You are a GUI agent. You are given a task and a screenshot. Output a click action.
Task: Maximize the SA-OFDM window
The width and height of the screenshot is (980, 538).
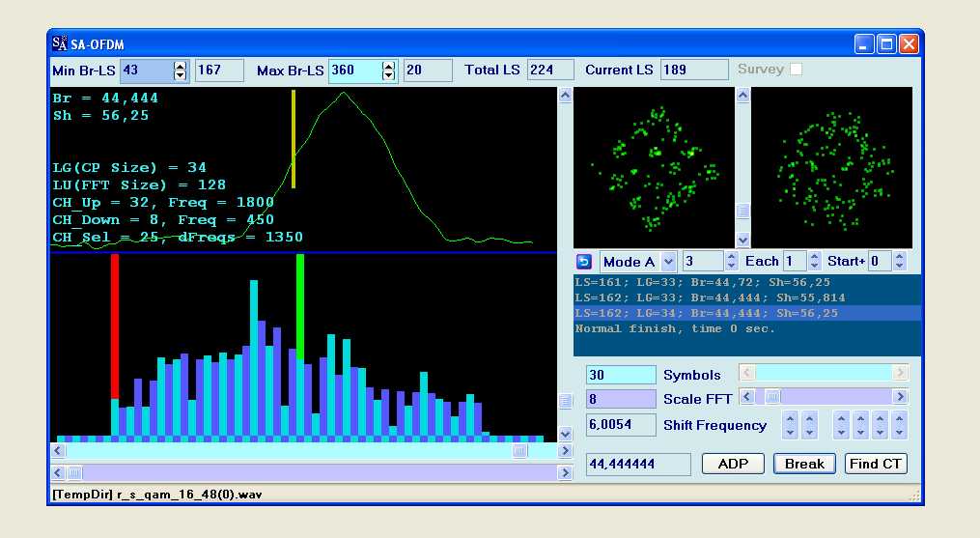coord(886,43)
